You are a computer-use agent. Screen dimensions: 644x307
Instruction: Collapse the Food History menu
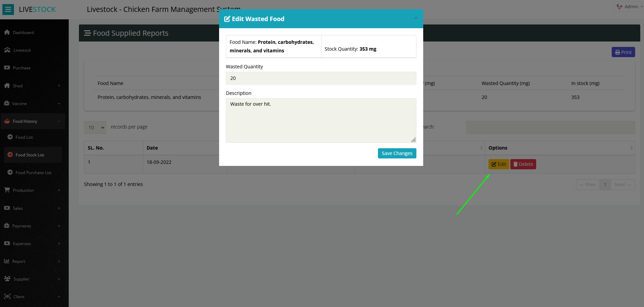[x=59, y=121]
